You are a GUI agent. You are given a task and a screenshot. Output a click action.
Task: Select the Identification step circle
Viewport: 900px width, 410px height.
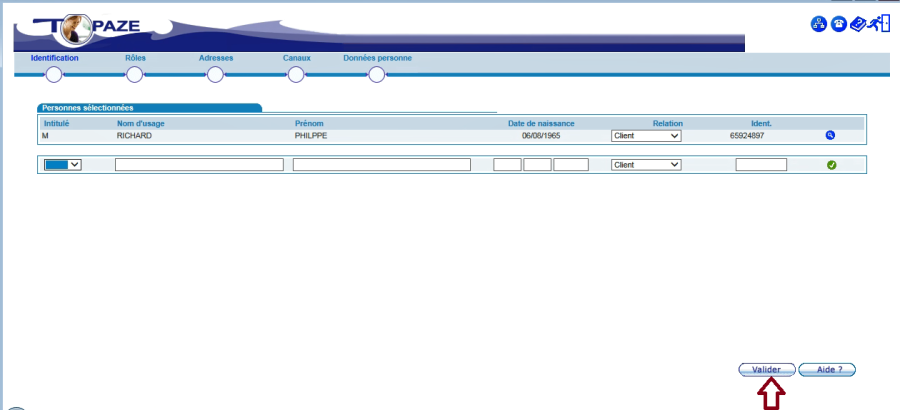[54, 74]
